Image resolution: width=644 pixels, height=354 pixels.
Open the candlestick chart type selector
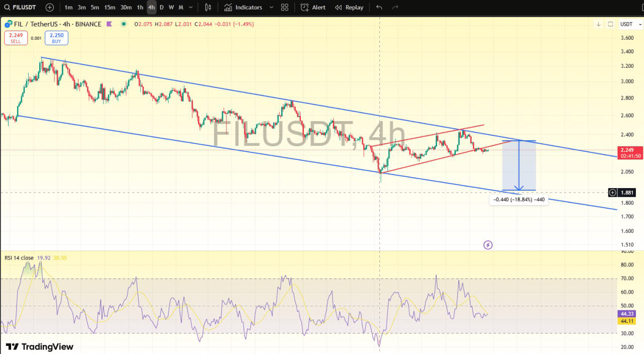coord(208,8)
